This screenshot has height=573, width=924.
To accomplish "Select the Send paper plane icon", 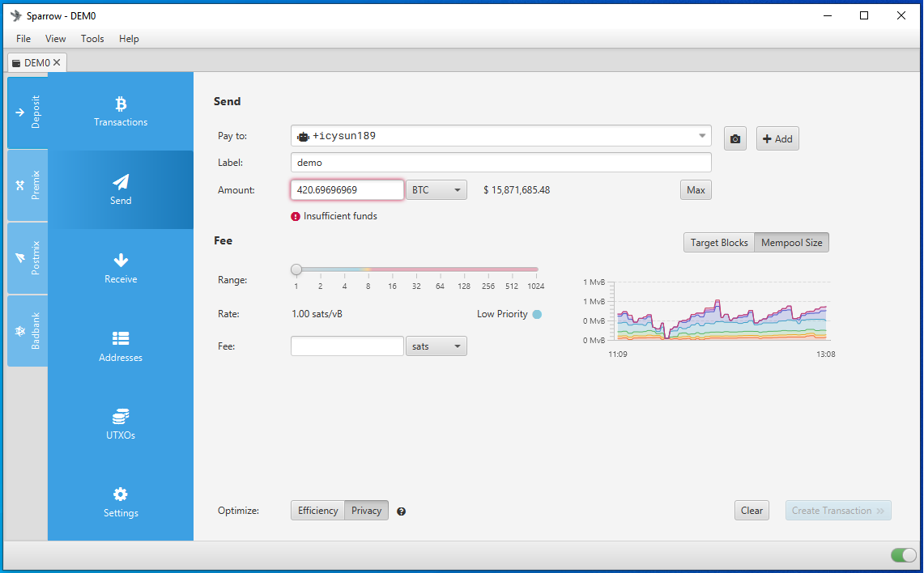I will [x=120, y=182].
